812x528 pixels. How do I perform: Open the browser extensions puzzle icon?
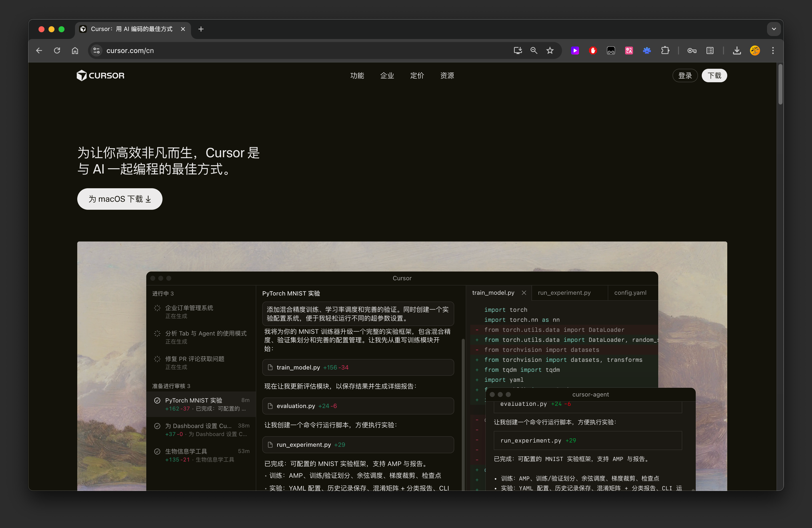(665, 50)
